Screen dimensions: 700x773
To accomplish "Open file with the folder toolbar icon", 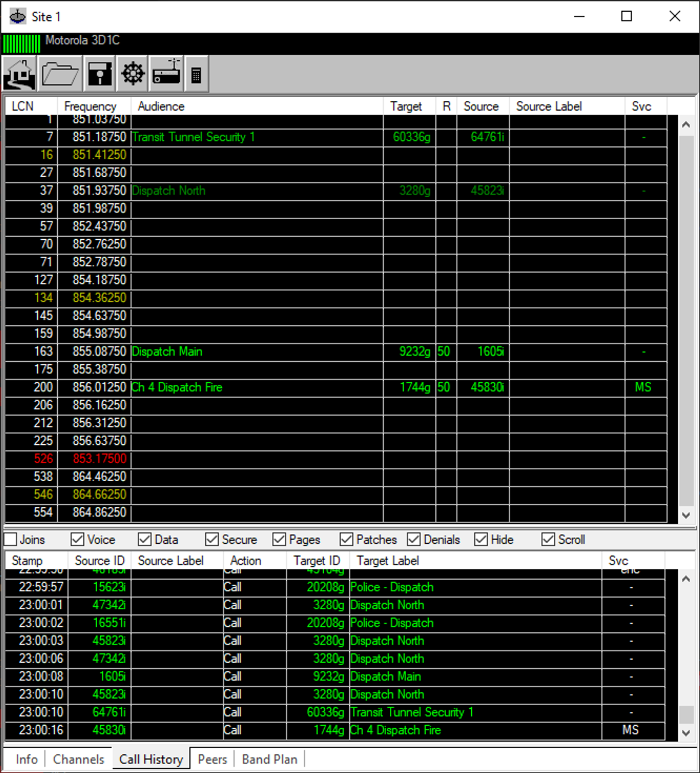I will [60, 74].
